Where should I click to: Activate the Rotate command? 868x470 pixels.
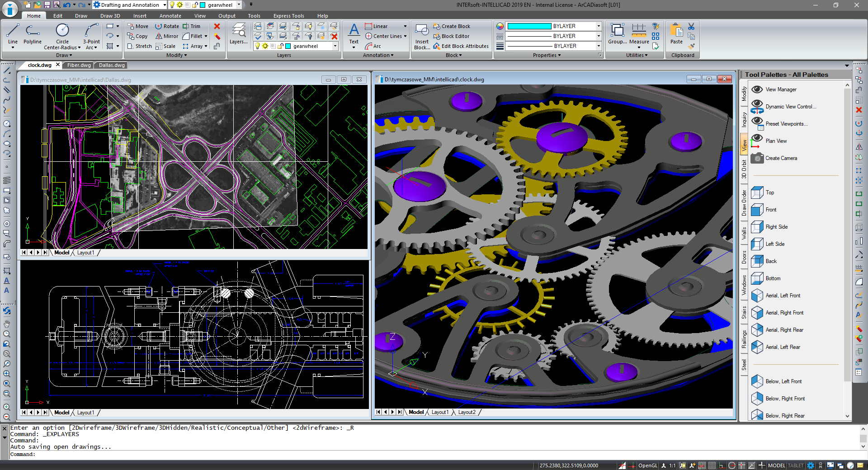[167, 26]
